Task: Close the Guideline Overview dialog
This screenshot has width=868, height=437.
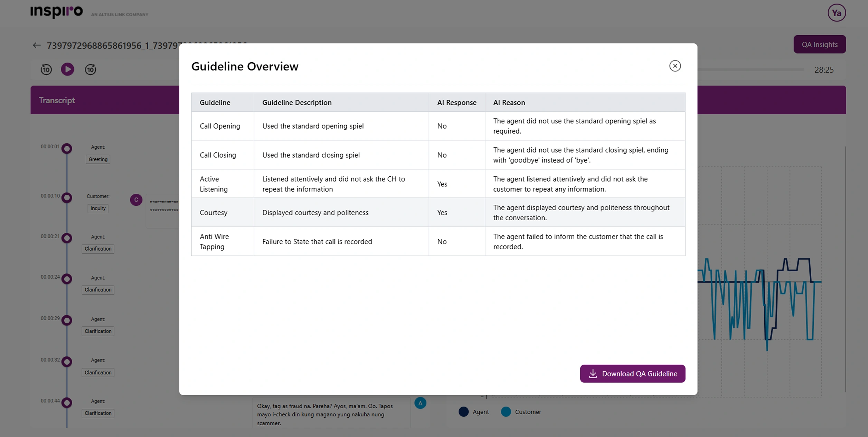Action: coord(674,66)
